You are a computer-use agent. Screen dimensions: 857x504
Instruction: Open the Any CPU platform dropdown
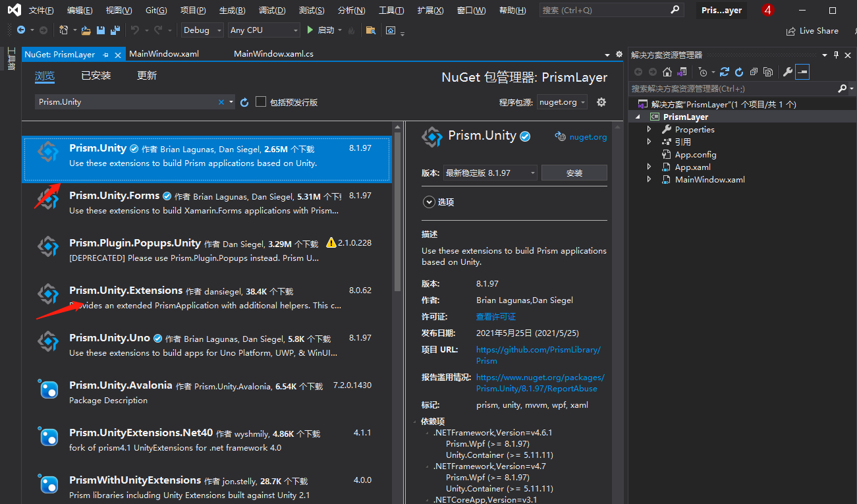pyautogui.click(x=264, y=30)
